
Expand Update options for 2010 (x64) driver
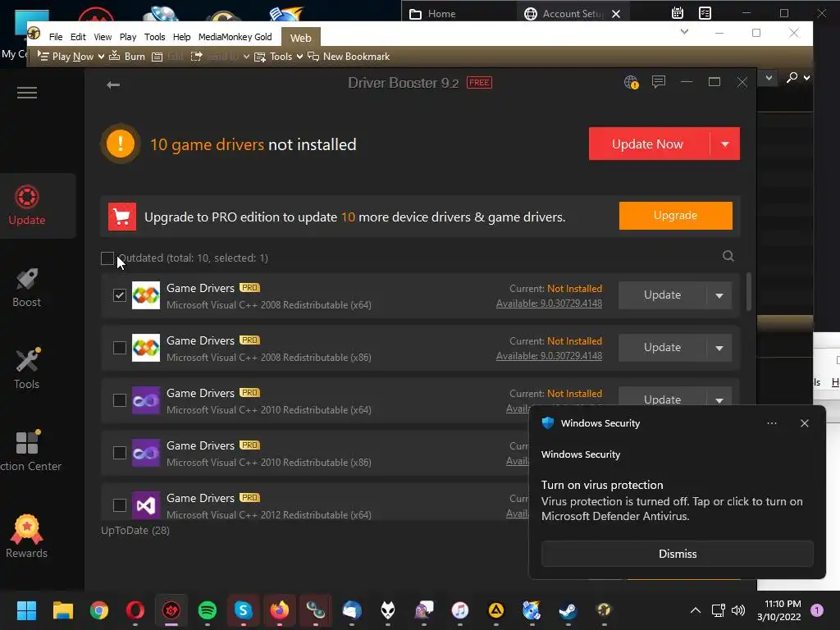click(719, 399)
